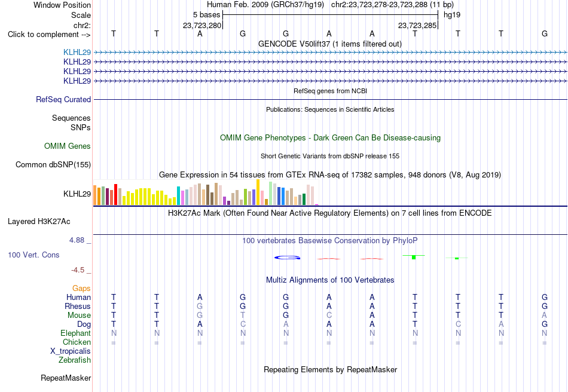The height and width of the screenshot is (392, 568).
Task: Click 'Publications: Sequences in Scientific Articles' title
Action: 330,110
